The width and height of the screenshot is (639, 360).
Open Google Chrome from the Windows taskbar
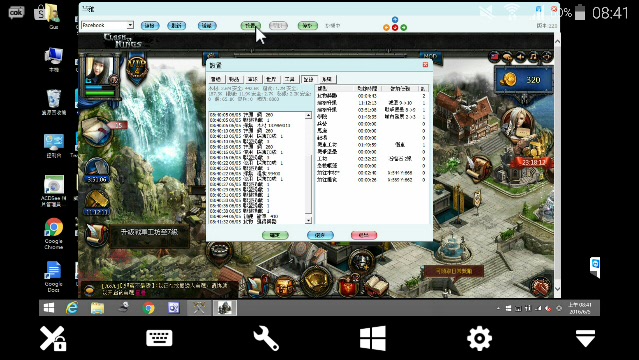[149, 308]
